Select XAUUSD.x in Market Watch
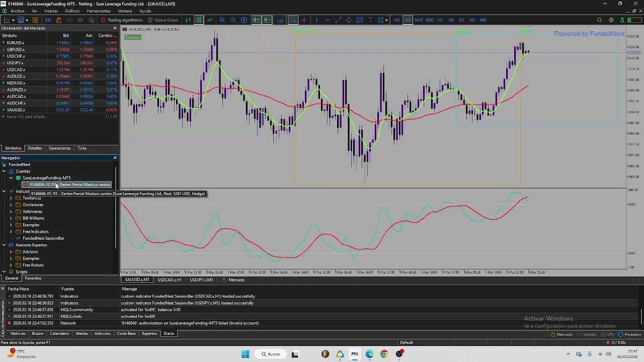This screenshot has width=644, height=362. pos(59,110)
